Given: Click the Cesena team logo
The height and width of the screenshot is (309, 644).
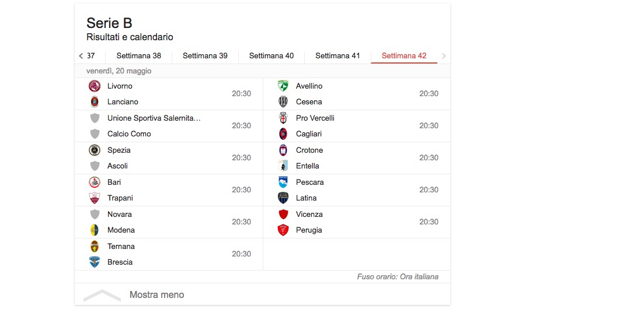Looking at the screenshot, I should 283,102.
